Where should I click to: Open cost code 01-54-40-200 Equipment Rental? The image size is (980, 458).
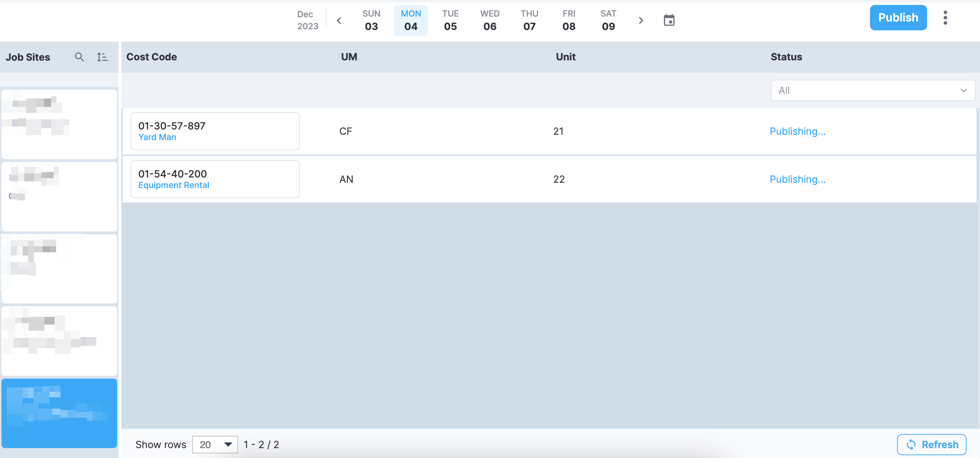click(x=215, y=179)
